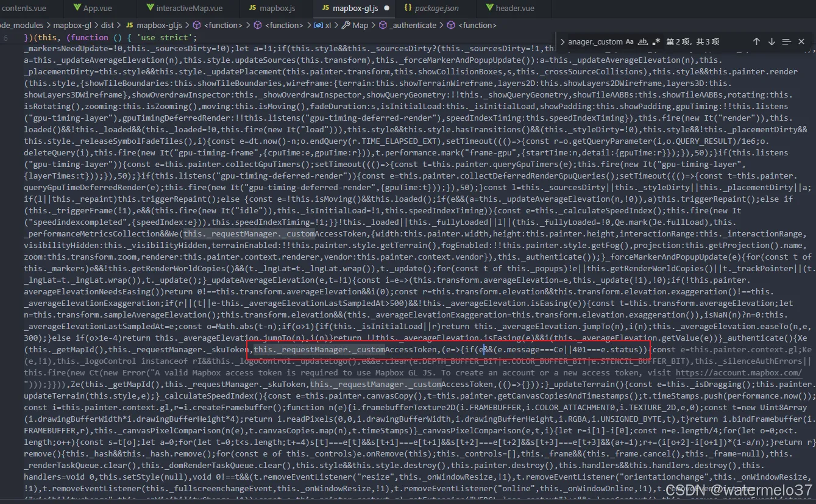816x504 pixels.
Task: Click the find input containing 'anager._custom'
Action: tap(595, 41)
